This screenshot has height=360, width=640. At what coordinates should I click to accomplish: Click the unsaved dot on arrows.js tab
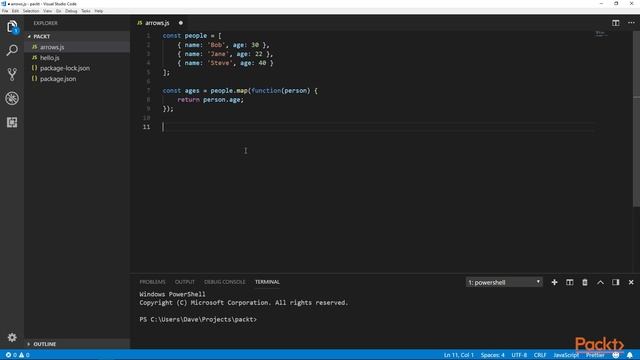(x=180, y=23)
